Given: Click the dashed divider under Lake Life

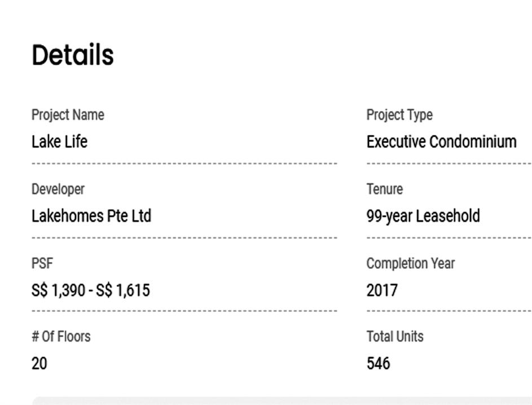Looking at the screenshot, I should click(x=184, y=164).
